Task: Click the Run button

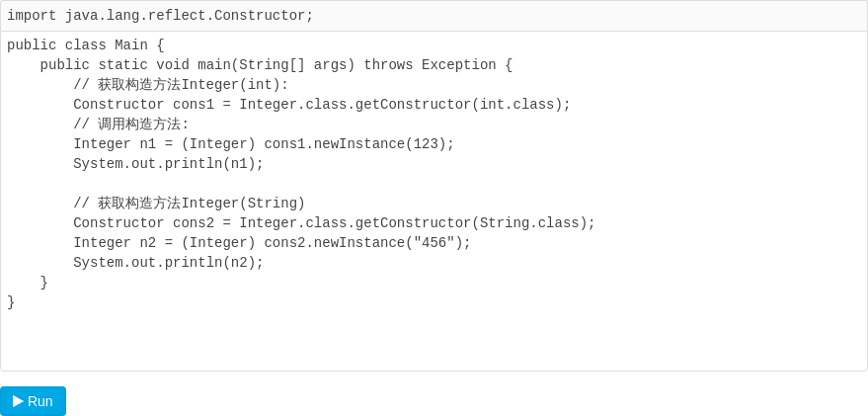Action: click(33, 401)
